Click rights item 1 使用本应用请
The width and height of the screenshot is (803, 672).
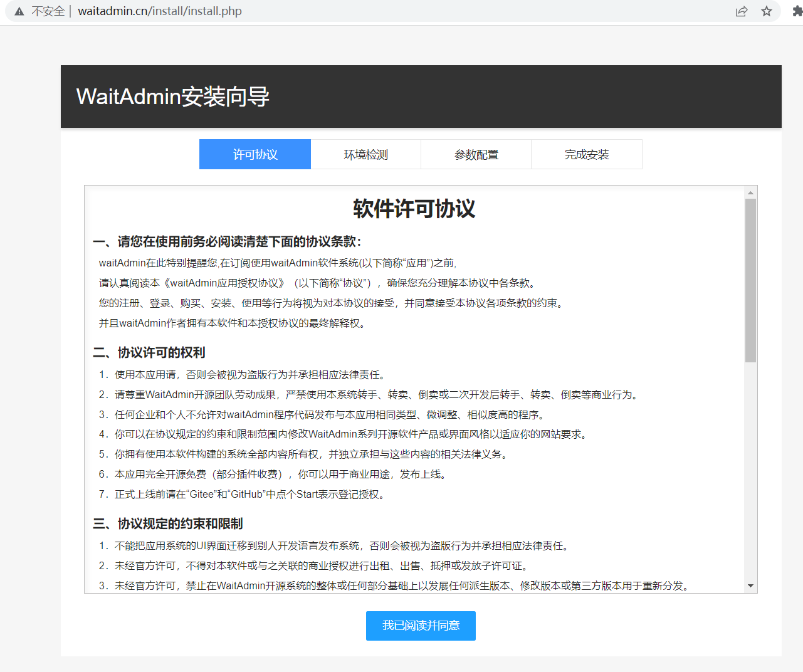click(244, 375)
